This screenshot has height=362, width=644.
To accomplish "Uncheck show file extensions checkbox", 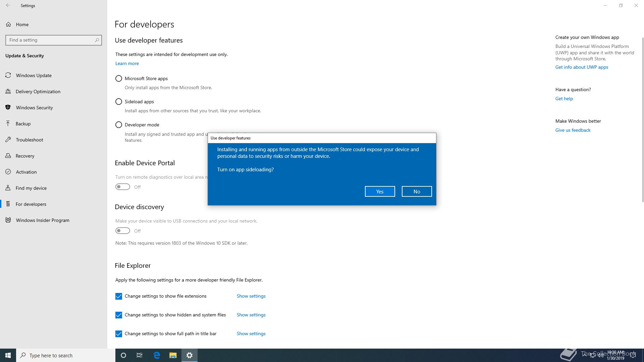I will click(119, 296).
